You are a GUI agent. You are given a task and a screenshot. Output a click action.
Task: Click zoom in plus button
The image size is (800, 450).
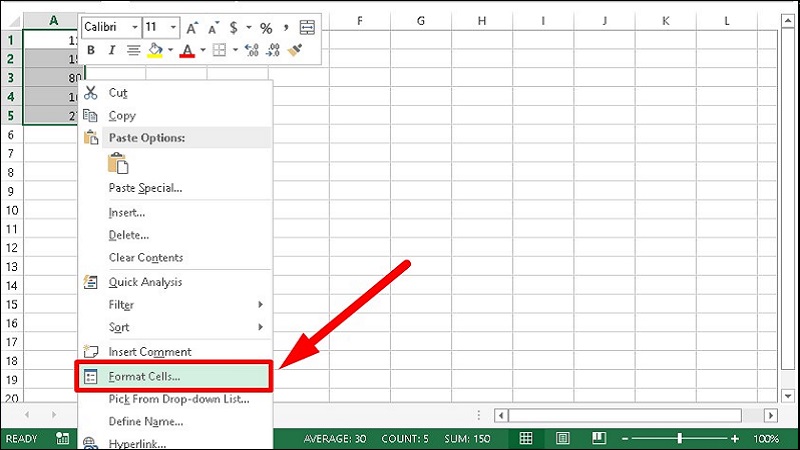735,439
